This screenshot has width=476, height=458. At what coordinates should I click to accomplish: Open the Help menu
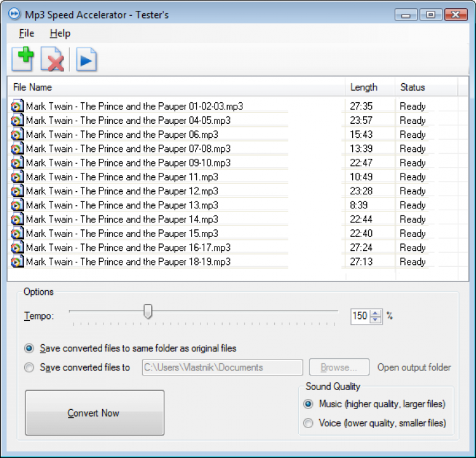pyautogui.click(x=60, y=33)
